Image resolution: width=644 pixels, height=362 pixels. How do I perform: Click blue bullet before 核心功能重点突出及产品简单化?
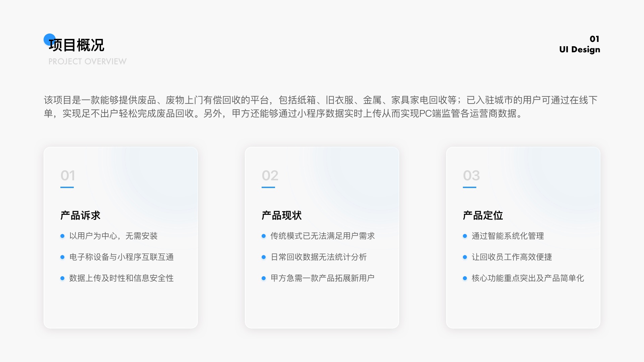[x=465, y=278]
